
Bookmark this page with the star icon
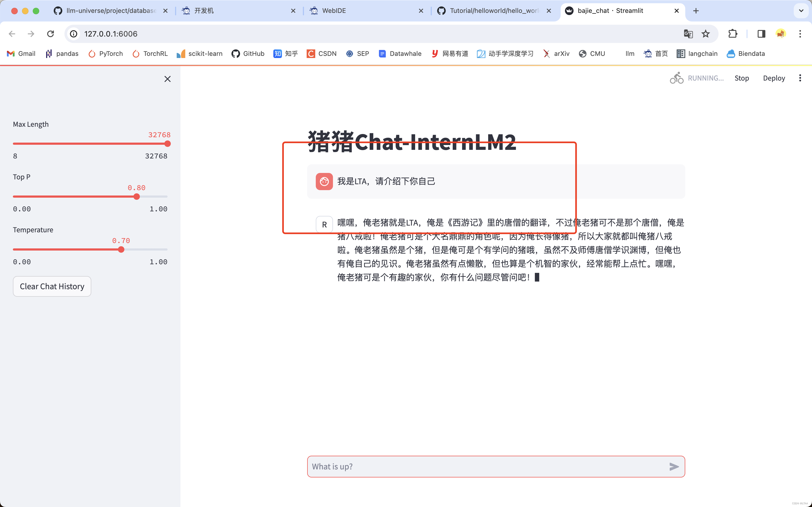pos(706,34)
